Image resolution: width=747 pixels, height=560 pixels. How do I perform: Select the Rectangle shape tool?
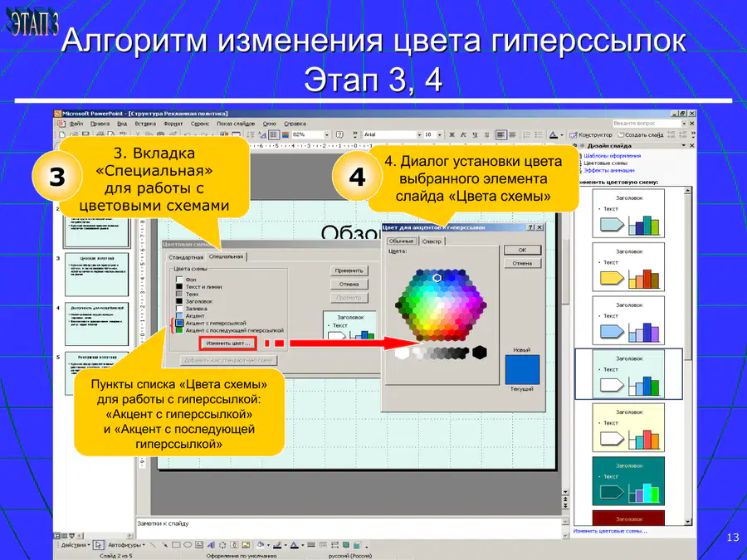click(176, 545)
